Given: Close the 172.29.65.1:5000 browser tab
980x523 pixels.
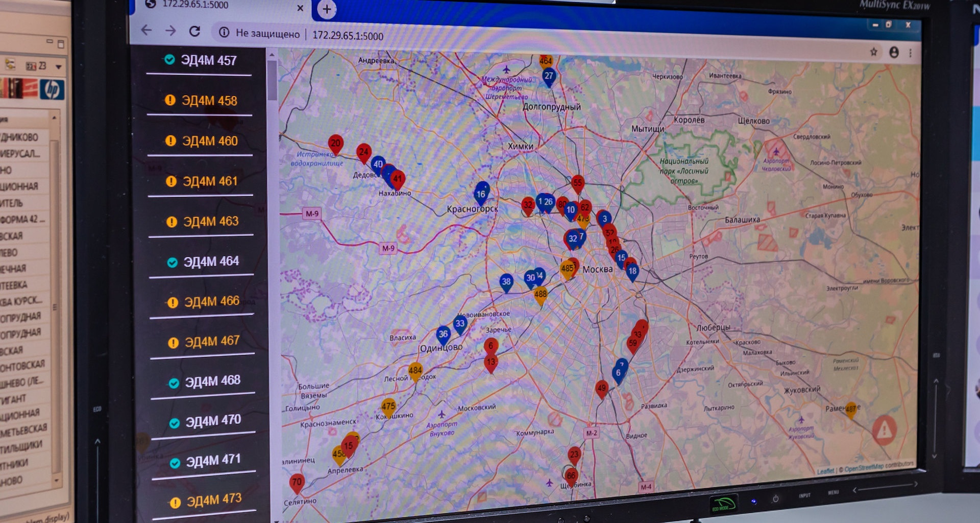Looking at the screenshot, I should pyautogui.click(x=300, y=8).
